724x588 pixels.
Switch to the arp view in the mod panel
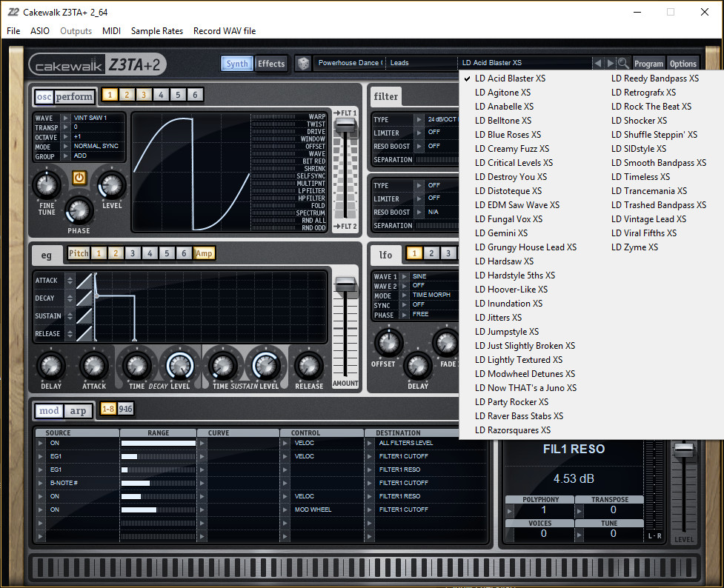point(80,410)
